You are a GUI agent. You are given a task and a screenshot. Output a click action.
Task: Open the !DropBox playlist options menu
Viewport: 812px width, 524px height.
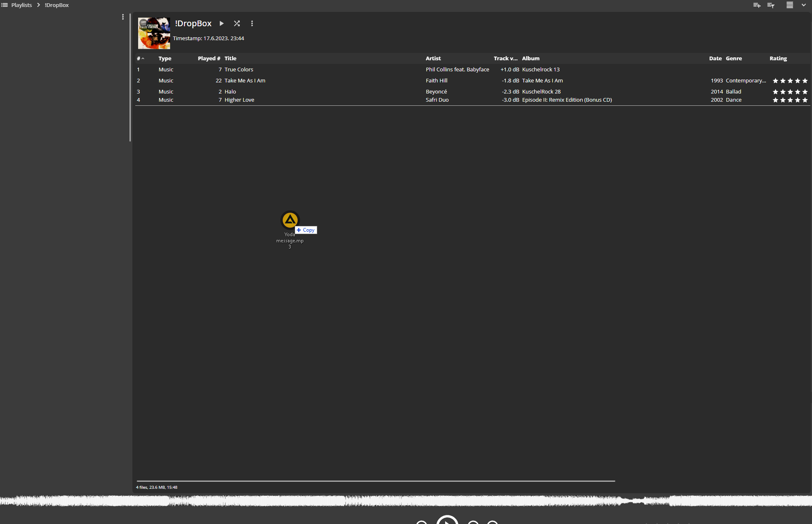pyautogui.click(x=252, y=23)
